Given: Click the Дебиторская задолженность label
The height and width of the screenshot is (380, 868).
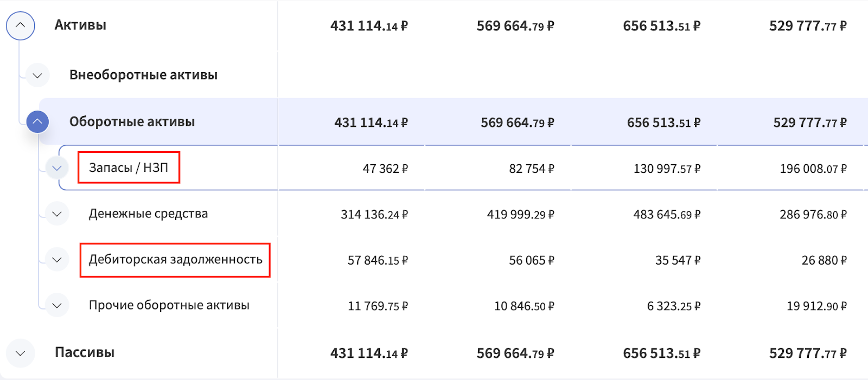Looking at the screenshot, I should pos(175,260).
